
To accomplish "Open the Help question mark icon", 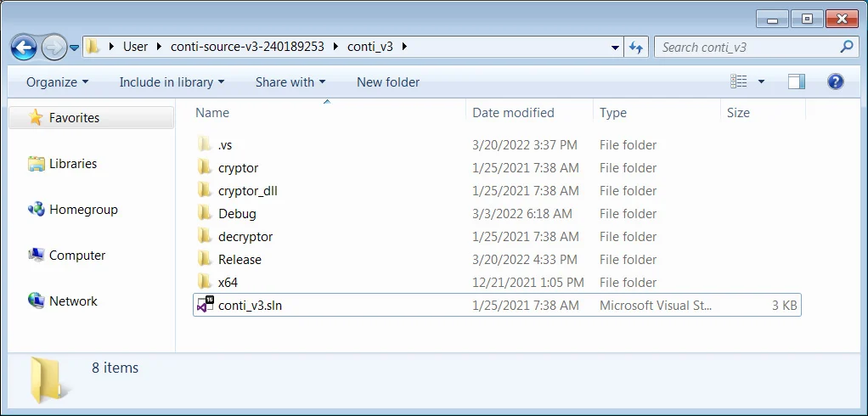I will click(x=835, y=82).
